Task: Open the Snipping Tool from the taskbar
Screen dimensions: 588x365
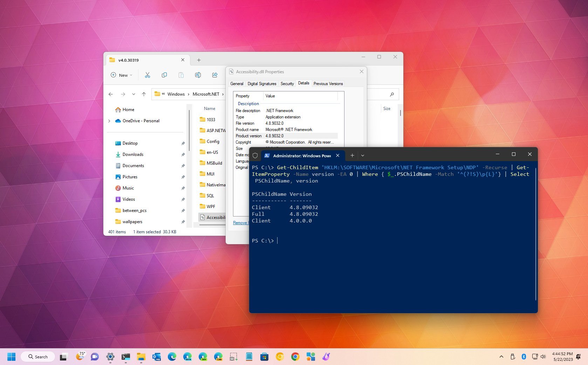Action: coord(233,357)
